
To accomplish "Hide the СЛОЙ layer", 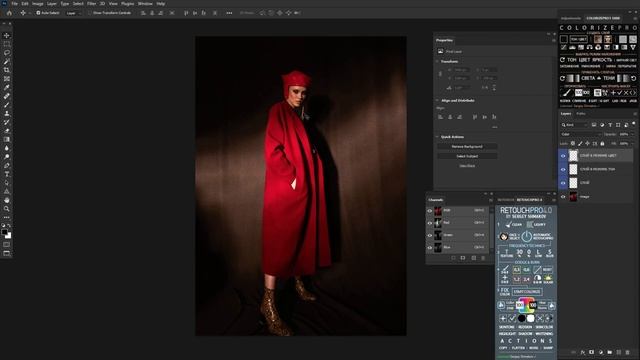I will pos(563,183).
